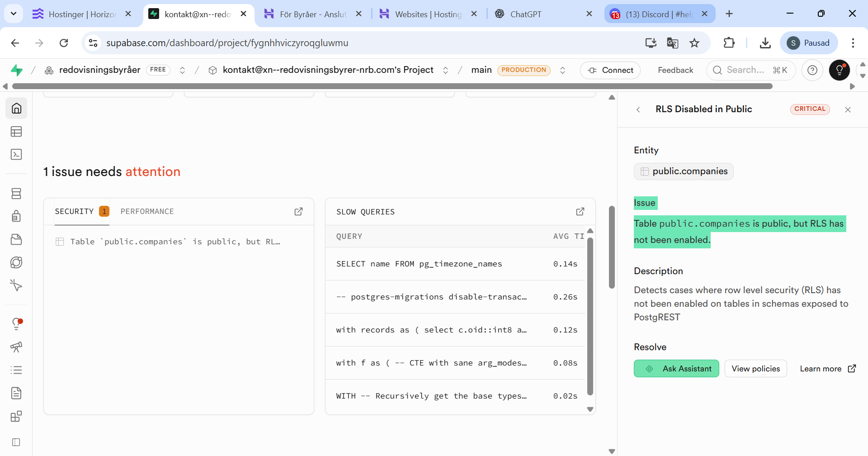This screenshot has height=456, width=868.
Task: Reload the browser page
Action: coord(64,43)
